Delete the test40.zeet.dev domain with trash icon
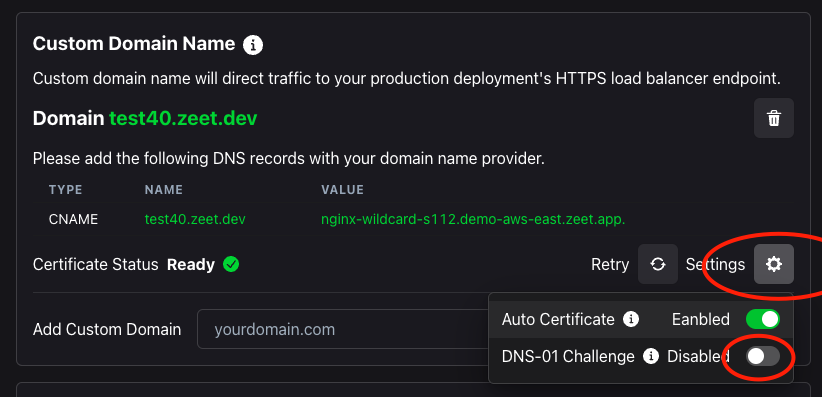The width and height of the screenshot is (822, 397). [774, 118]
